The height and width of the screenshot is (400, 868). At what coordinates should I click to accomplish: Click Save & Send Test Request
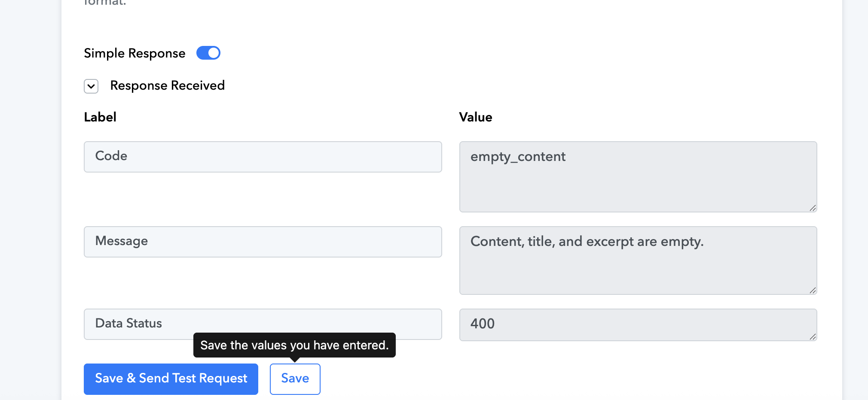tap(171, 379)
